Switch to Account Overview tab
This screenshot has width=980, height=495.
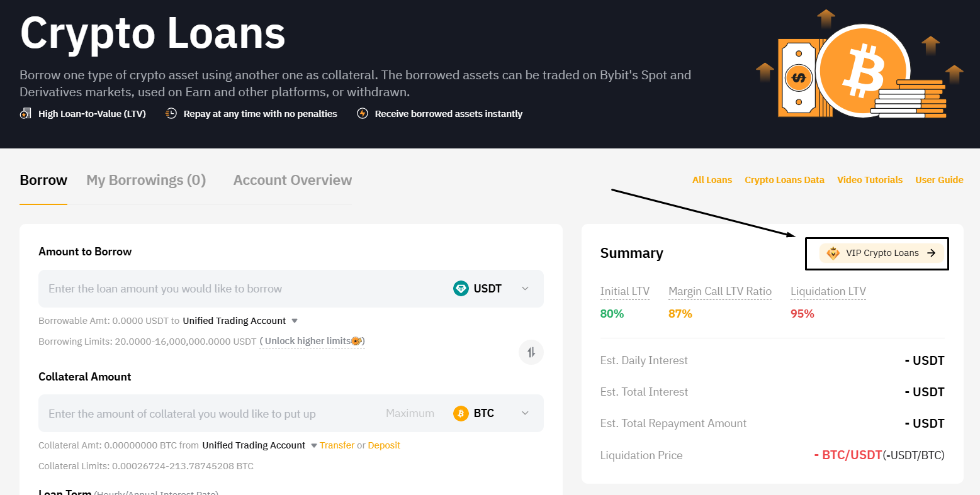(293, 180)
